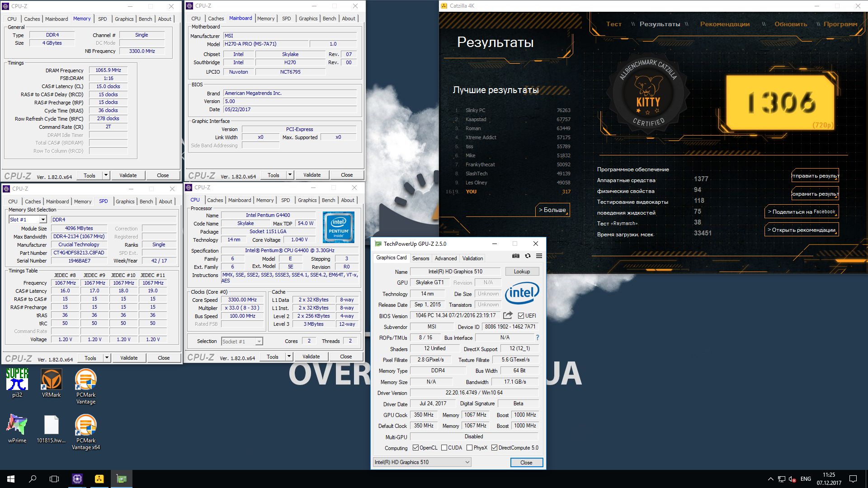Screen dimensions: 868x488
Task: Click the Сохранить результат button
Action: (x=815, y=193)
